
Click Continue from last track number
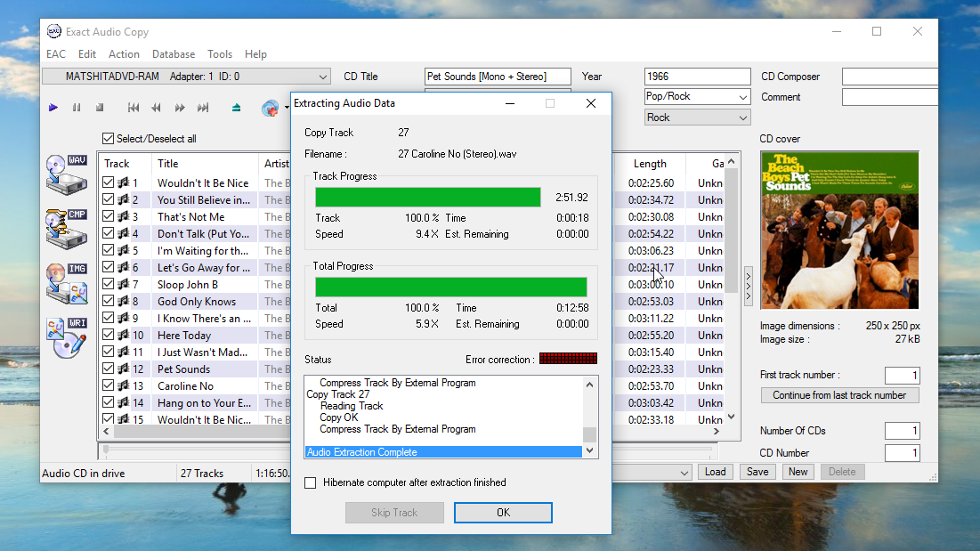(839, 395)
